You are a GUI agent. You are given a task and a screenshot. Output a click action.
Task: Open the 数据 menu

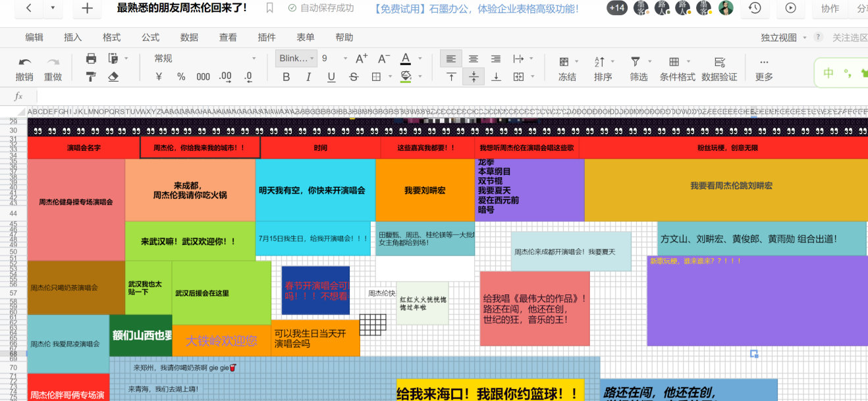coord(189,38)
